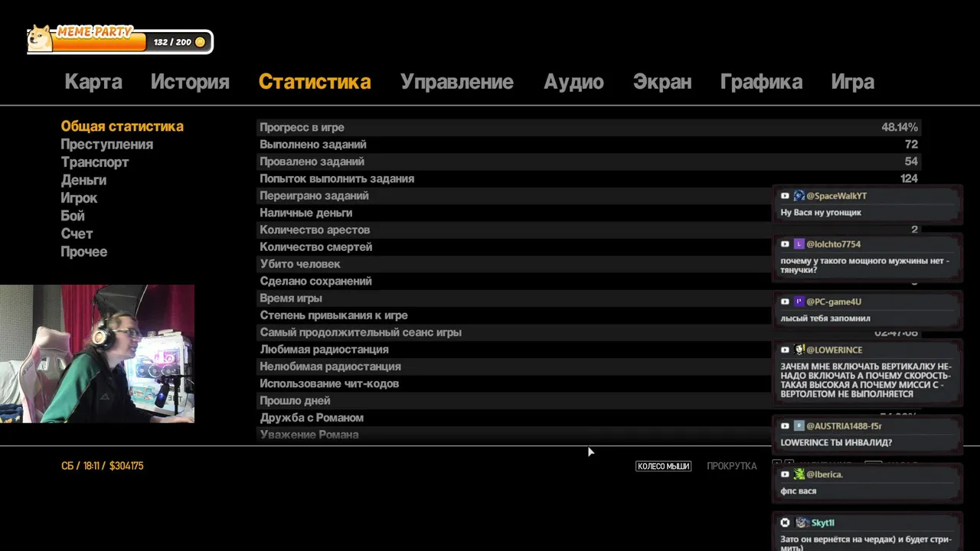The width and height of the screenshot is (980, 551).
Task: Switch to the История tab
Action: pos(190,82)
